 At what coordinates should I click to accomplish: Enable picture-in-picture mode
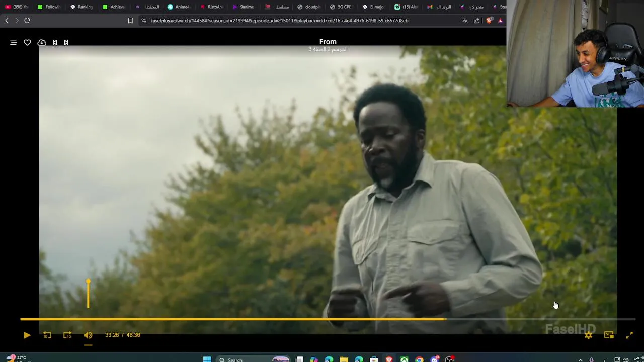[609, 335]
